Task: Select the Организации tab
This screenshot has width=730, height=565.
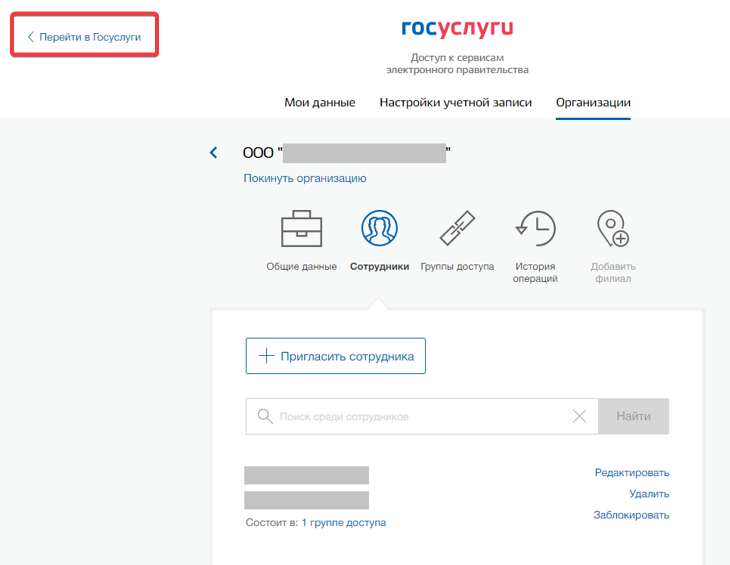Action: pos(593,102)
